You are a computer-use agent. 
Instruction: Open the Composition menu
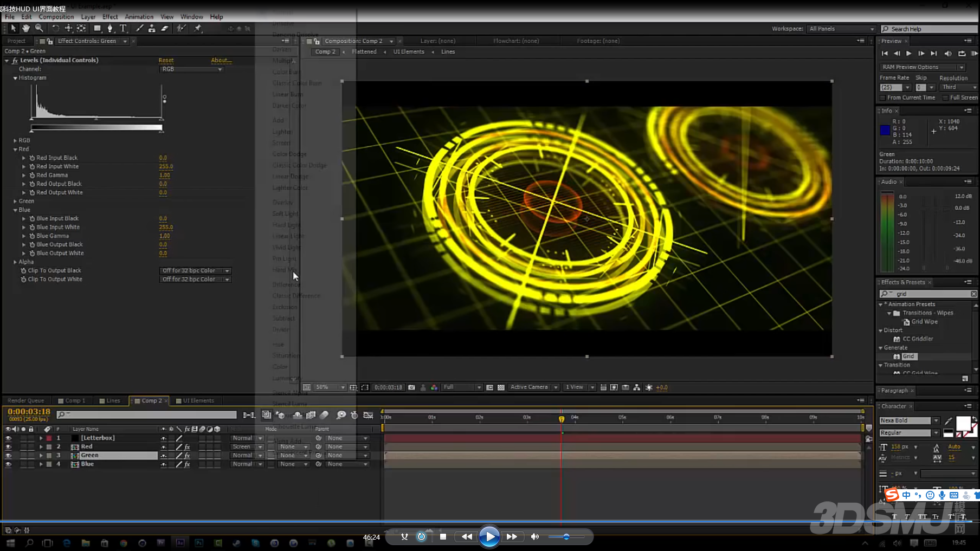(x=56, y=17)
